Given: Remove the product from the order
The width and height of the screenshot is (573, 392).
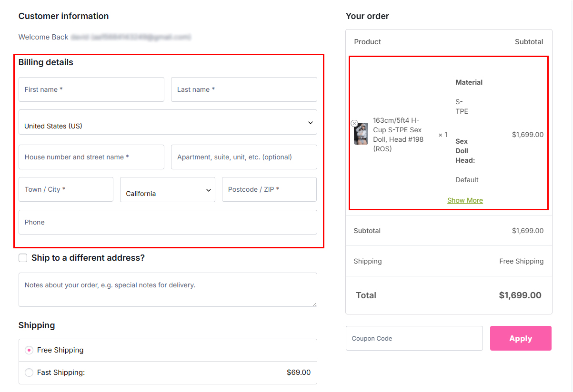Looking at the screenshot, I should coord(354,123).
